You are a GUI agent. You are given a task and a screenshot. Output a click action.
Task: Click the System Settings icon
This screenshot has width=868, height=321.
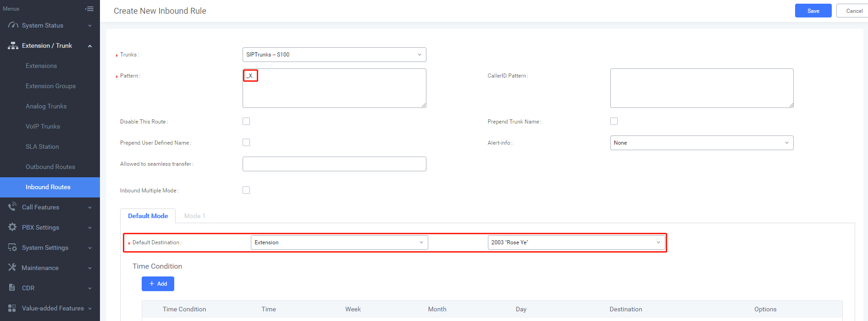pos(12,248)
